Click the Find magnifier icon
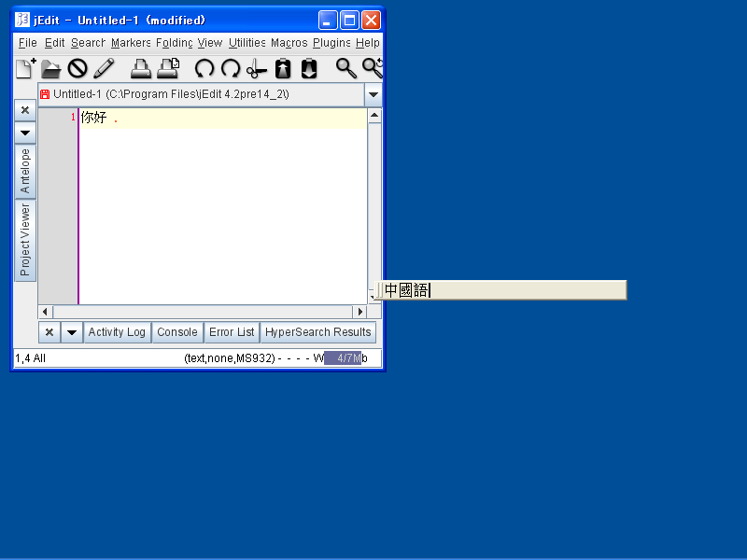Viewport: 747px width, 560px height. point(345,68)
